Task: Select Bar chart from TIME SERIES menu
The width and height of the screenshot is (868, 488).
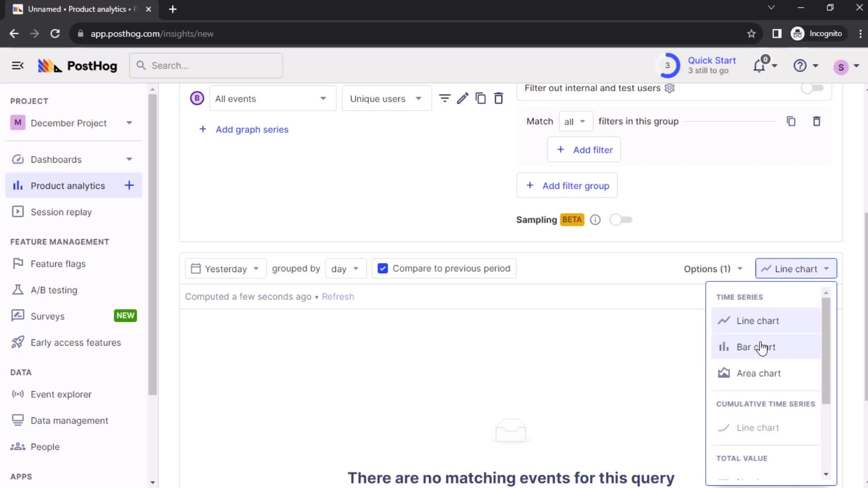Action: [x=756, y=347]
